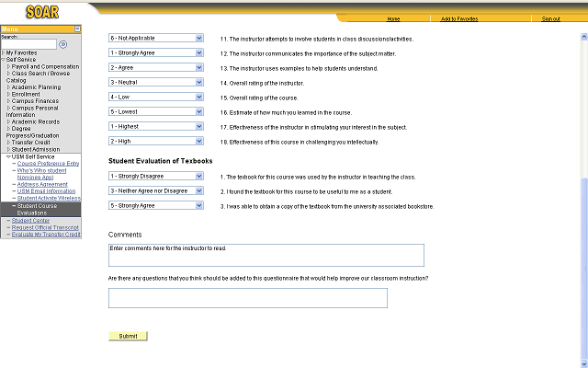Expand Campus Finances folder
This screenshot has width=588, height=368.
(x=8, y=101)
